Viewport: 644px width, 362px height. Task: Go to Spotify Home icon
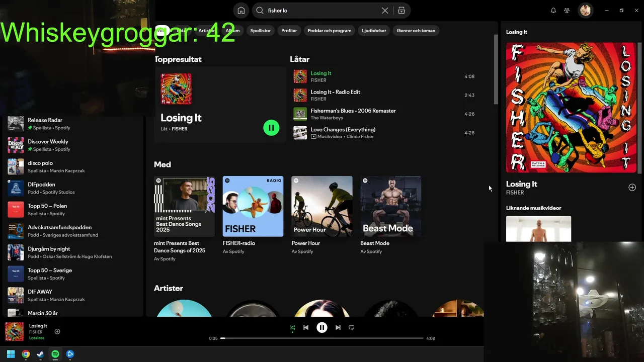pyautogui.click(x=241, y=10)
